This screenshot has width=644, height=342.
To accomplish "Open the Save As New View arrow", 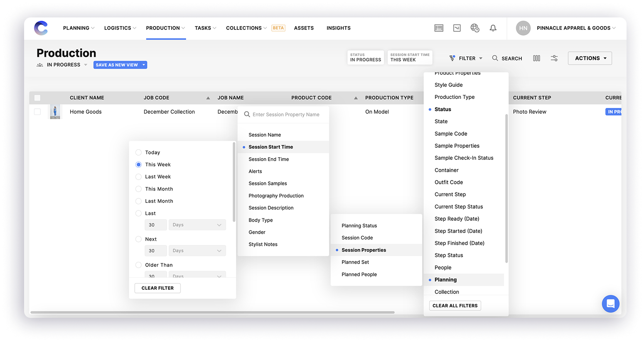I will coord(144,65).
